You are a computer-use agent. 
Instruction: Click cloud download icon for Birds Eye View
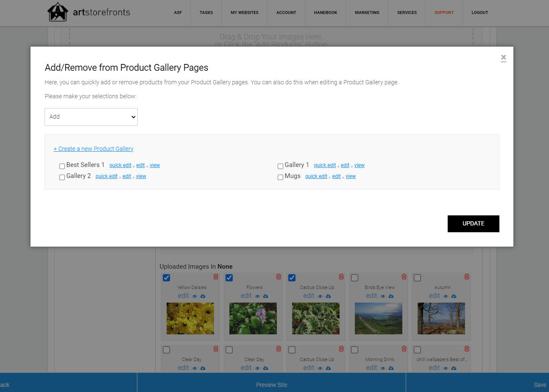pos(391,296)
